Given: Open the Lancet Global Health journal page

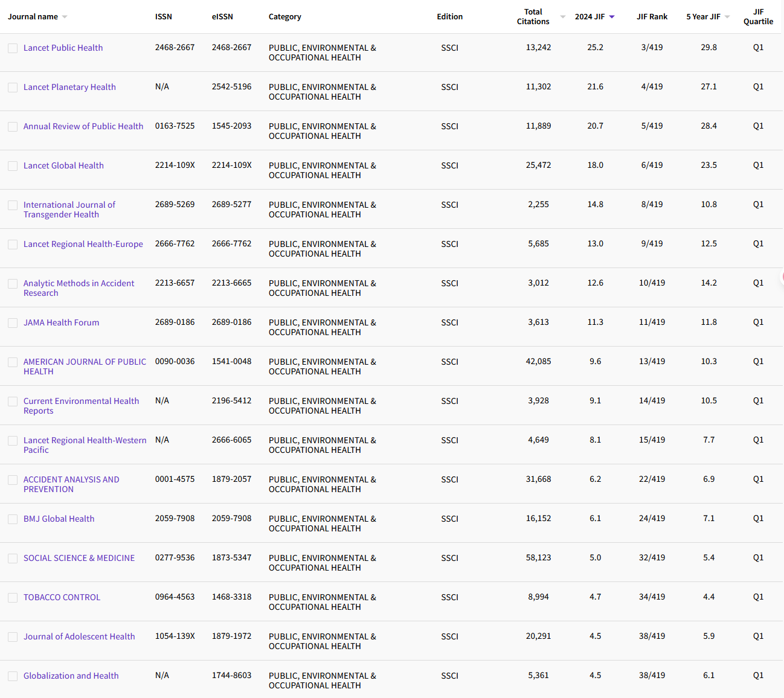Looking at the screenshot, I should [x=63, y=165].
